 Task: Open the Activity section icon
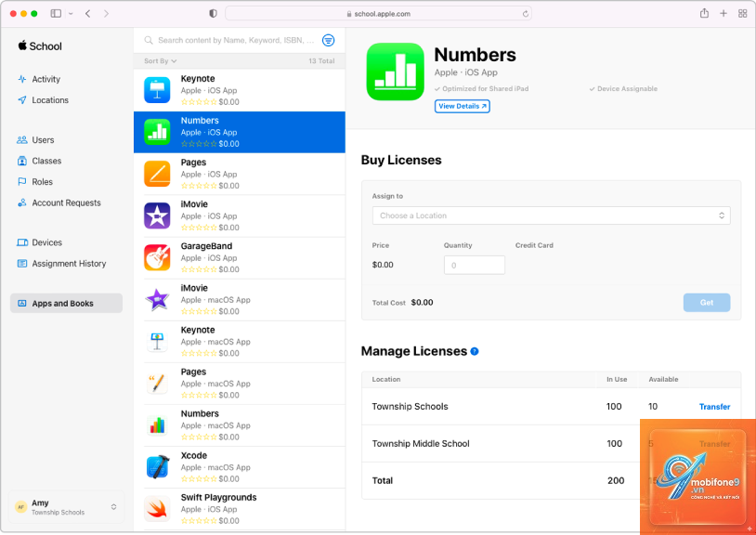coord(22,79)
